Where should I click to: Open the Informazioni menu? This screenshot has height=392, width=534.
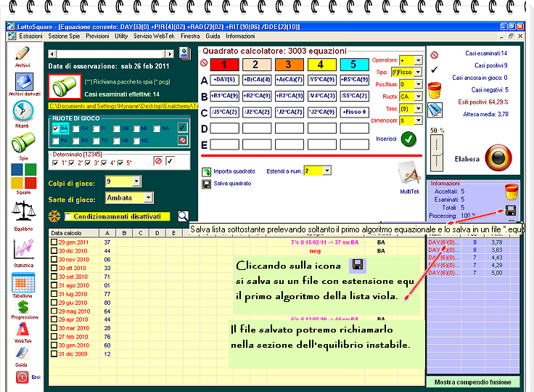240,36
